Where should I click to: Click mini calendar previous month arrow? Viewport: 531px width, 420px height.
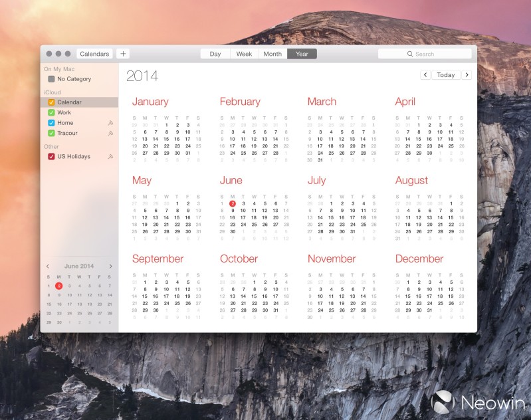[x=48, y=266]
